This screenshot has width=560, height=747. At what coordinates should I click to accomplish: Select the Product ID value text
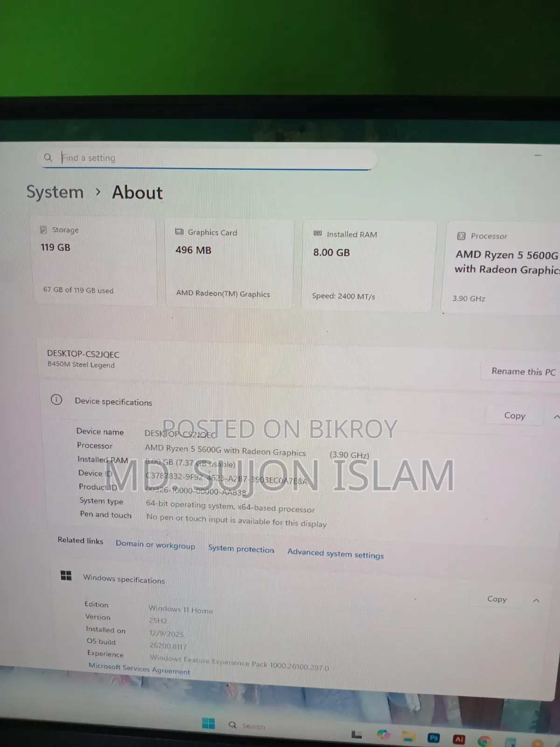click(196, 490)
